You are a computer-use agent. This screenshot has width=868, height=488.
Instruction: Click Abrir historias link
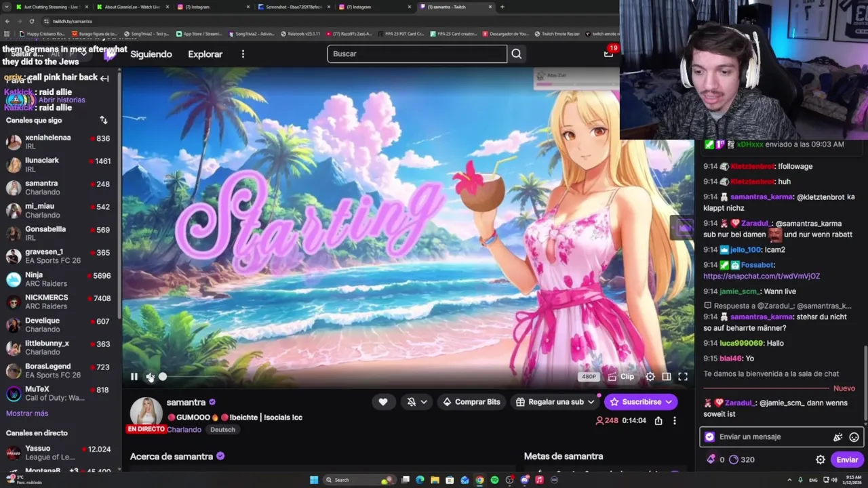click(62, 100)
